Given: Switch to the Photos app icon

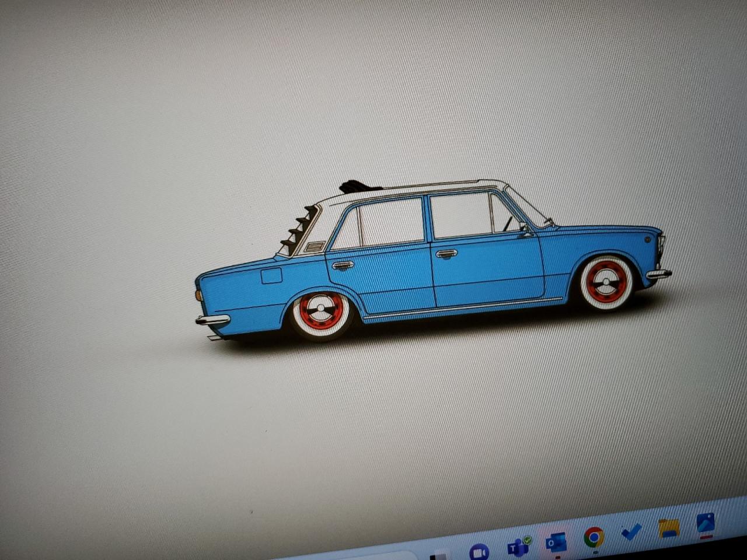Looking at the screenshot, I should [706, 523].
